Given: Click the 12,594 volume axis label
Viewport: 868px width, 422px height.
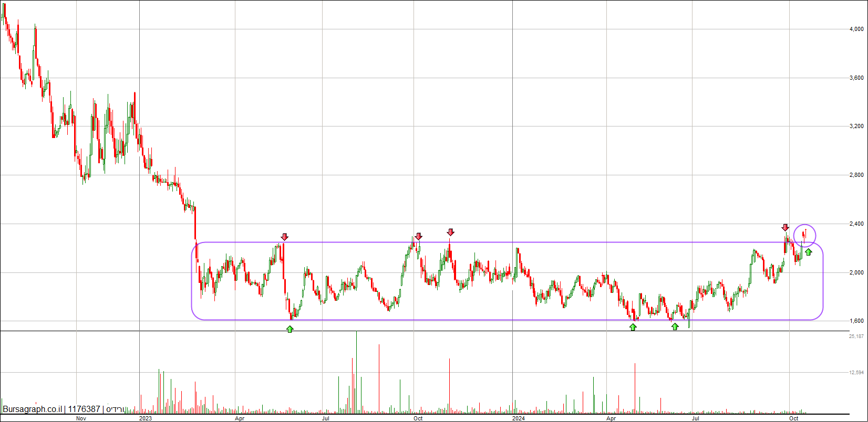Looking at the screenshot, I should pos(856,373).
